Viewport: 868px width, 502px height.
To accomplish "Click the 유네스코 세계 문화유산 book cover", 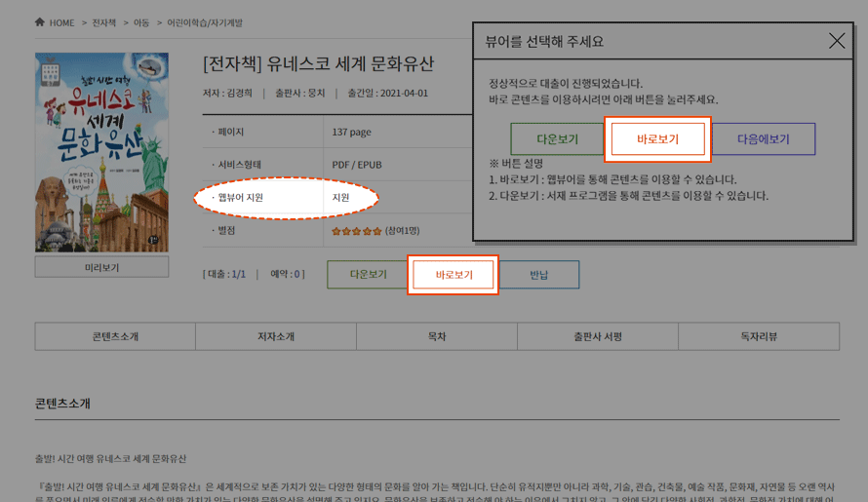I will [x=101, y=152].
